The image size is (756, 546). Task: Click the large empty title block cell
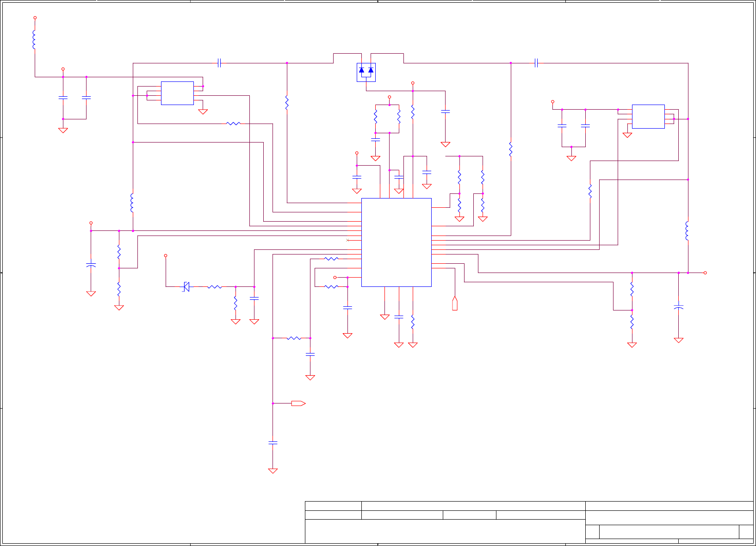(x=445, y=531)
